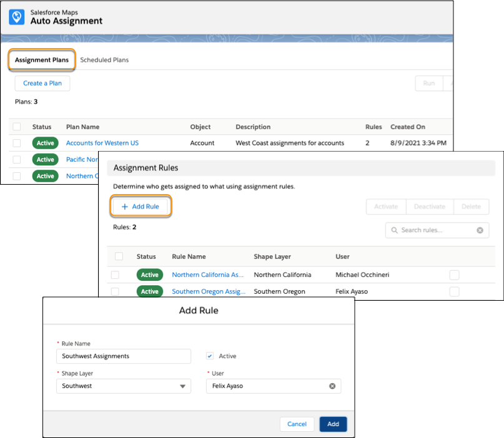The width and height of the screenshot is (504, 438).
Task: Click inside the Rule Name input field
Action: (123, 356)
